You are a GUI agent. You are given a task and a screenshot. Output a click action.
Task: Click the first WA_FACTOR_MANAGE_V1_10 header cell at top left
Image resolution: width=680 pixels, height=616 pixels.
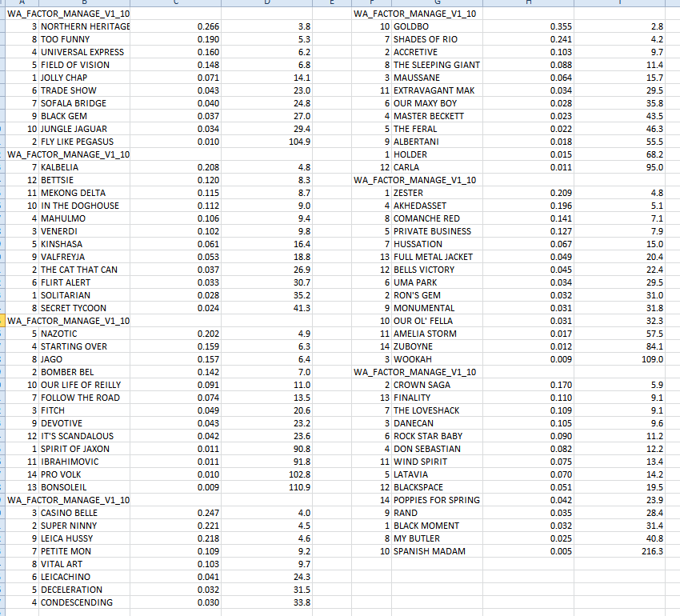click(68, 14)
